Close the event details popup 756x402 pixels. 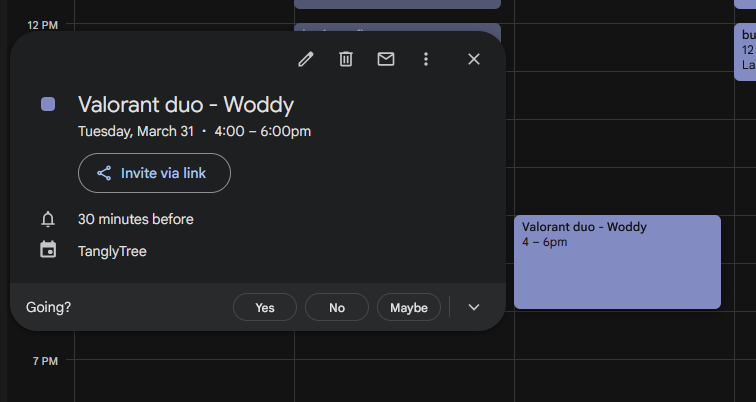[474, 59]
